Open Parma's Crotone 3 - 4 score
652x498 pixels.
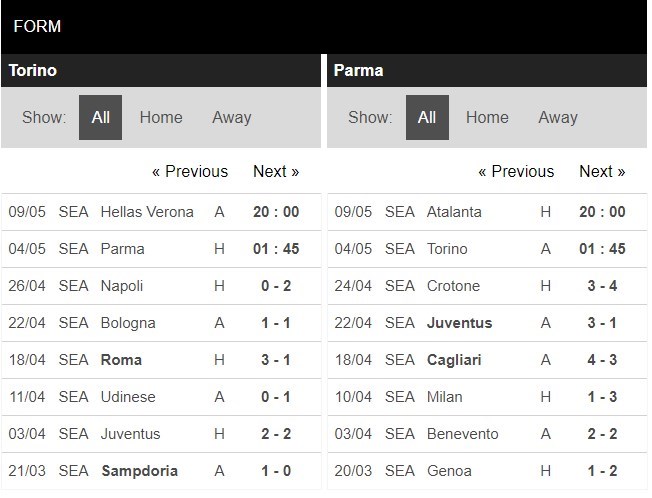point(602,286)
